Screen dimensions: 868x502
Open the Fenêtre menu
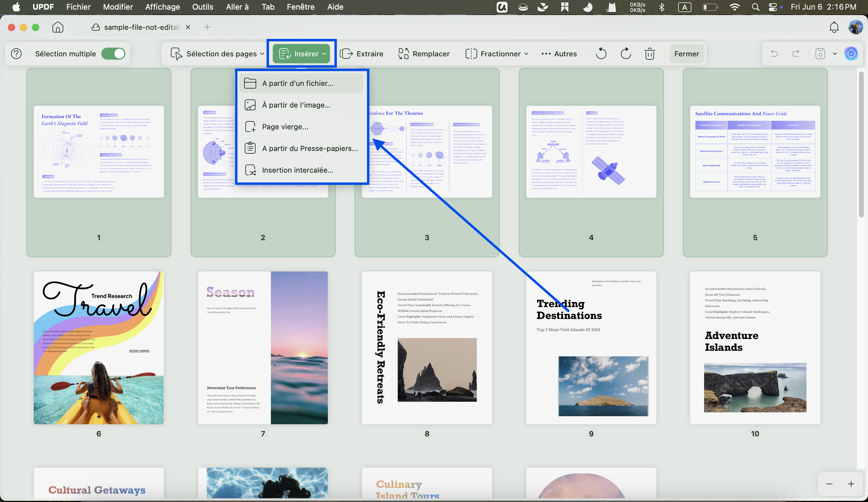(300, 7)
